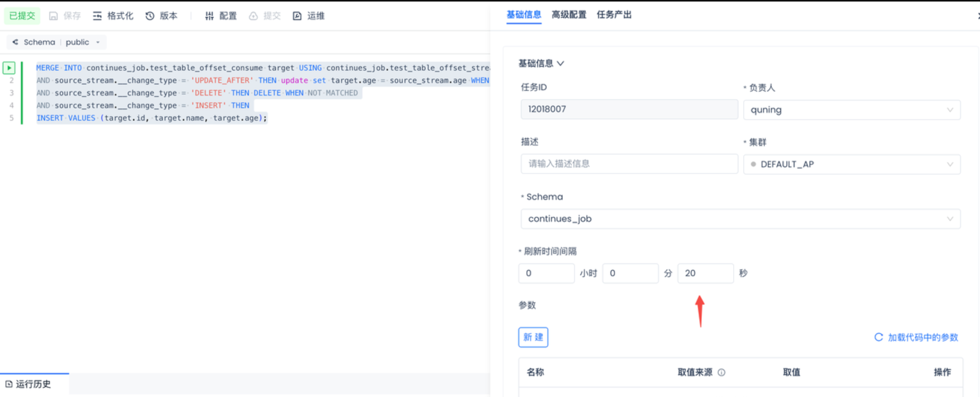This screenshot has height=397, width=980.
Task: Click the 新建 parameter button
Action: 533,337
